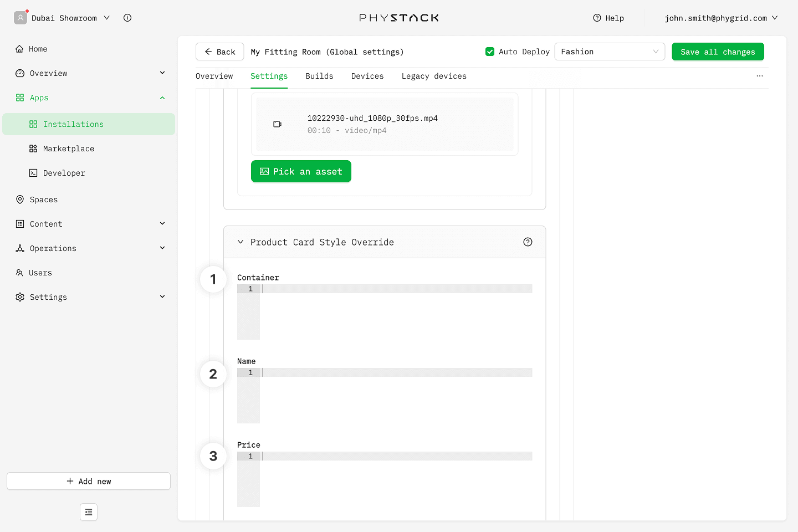This screenshot has height=532, width=798.
Task: Click the Add new button
Action: [x=89, y=481]
